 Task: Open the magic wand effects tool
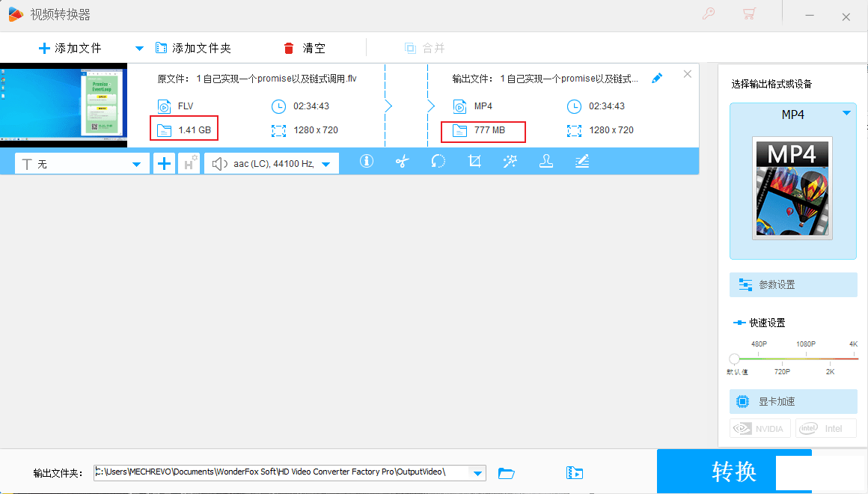click(510, 161)
